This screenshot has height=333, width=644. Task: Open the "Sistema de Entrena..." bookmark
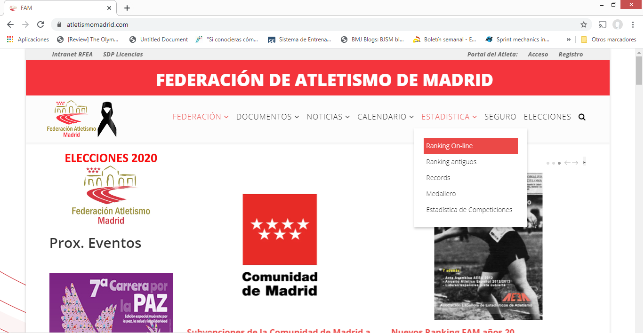(x=299, y=40)
